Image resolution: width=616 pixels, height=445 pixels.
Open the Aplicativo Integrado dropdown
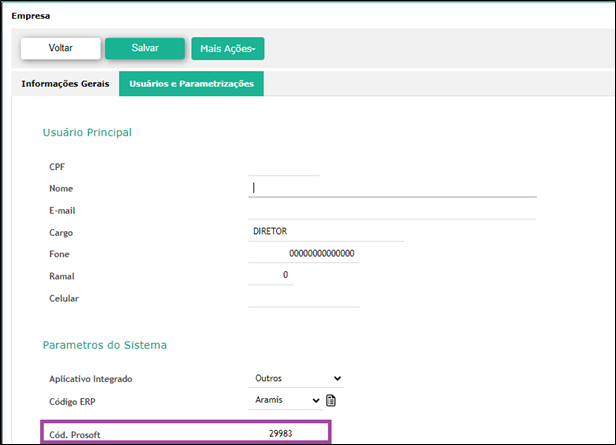pos(296,379)
